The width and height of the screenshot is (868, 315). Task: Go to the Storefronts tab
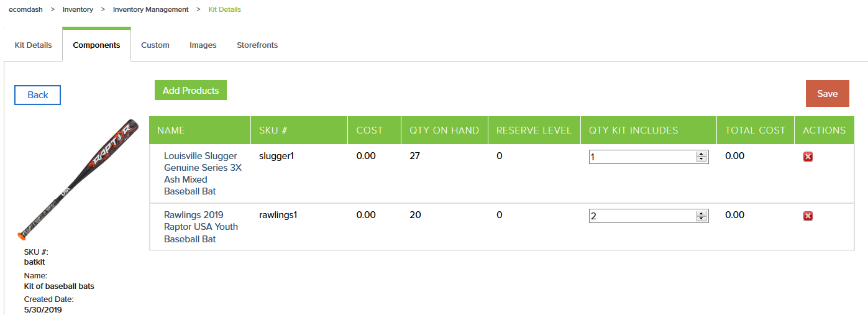257,45
